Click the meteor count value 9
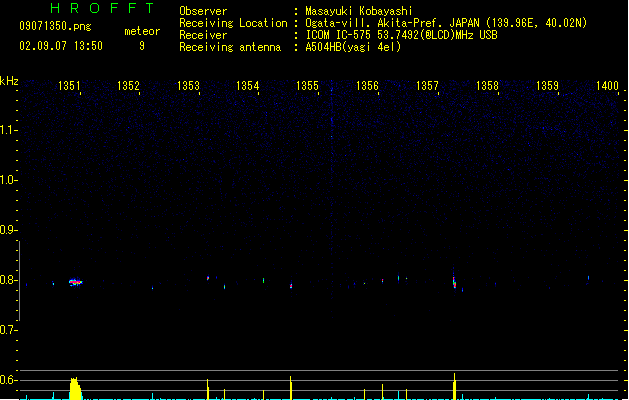Image resolution: width=629 pixels, height=400 pixels. (142, 46)
